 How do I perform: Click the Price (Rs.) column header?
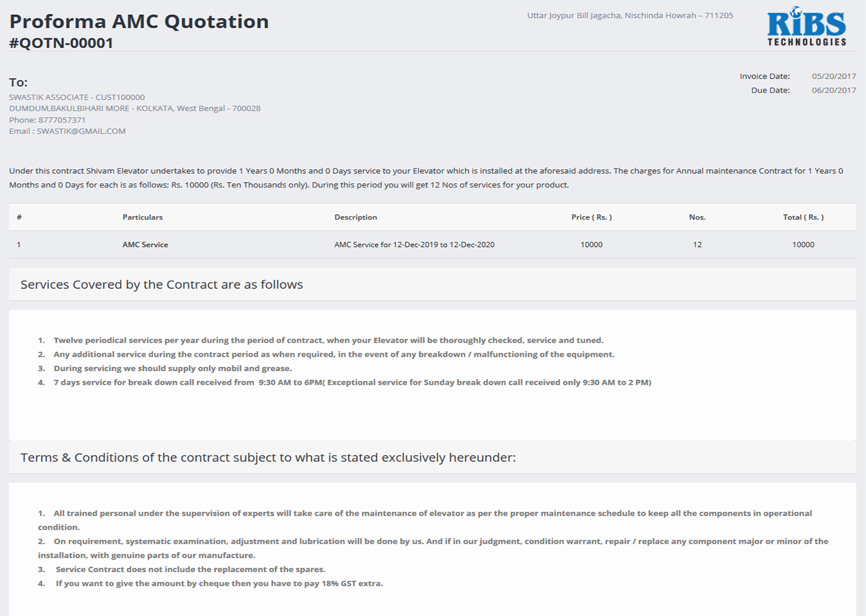pos(591,217)
